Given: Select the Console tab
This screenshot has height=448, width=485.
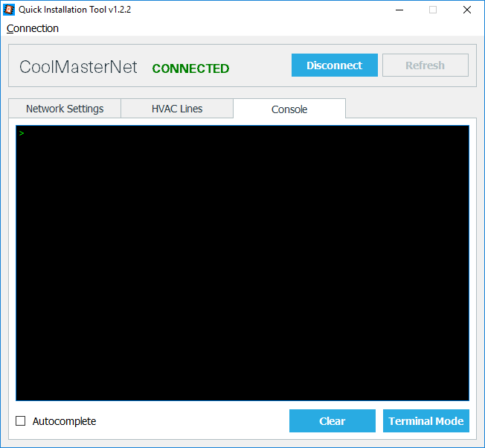Looking at the screenshot, I should click(x=289, y=109).
